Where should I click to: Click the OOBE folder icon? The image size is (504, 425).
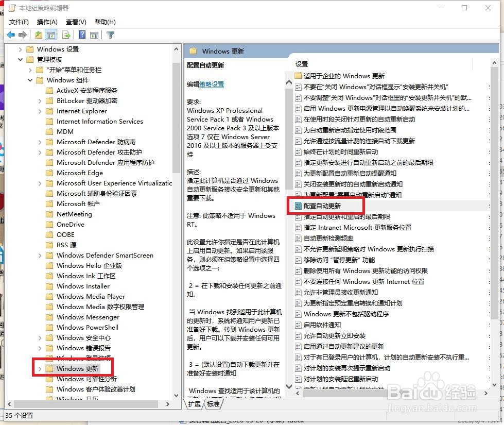[x=49, y=234]
